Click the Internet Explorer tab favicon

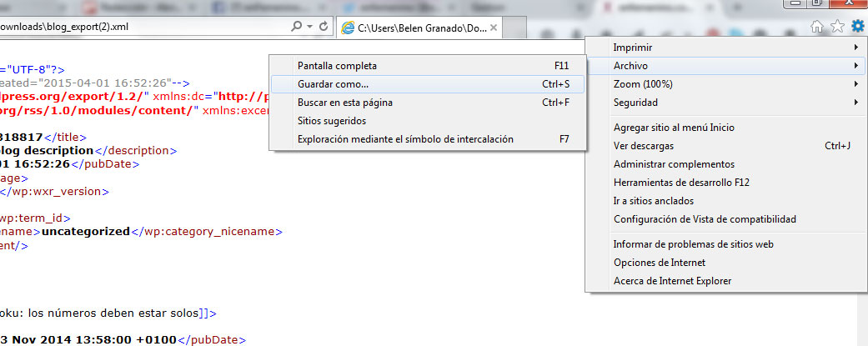tap(348, 28)
